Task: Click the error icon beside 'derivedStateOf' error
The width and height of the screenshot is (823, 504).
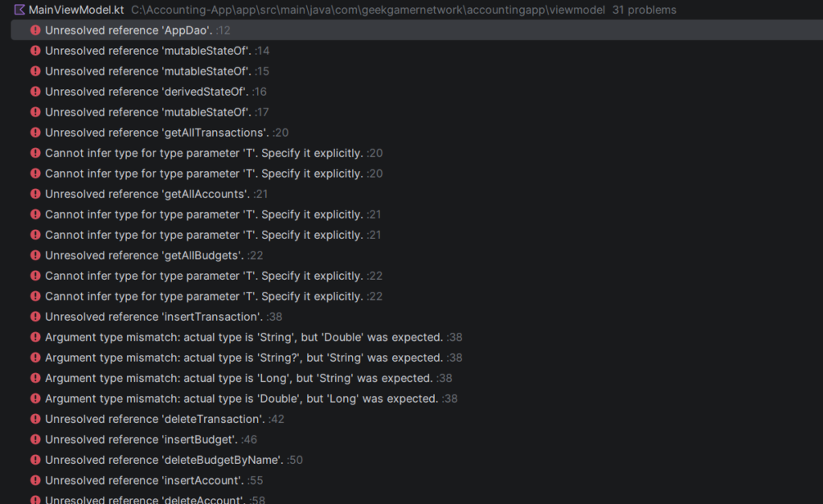Action: (35, 92)
